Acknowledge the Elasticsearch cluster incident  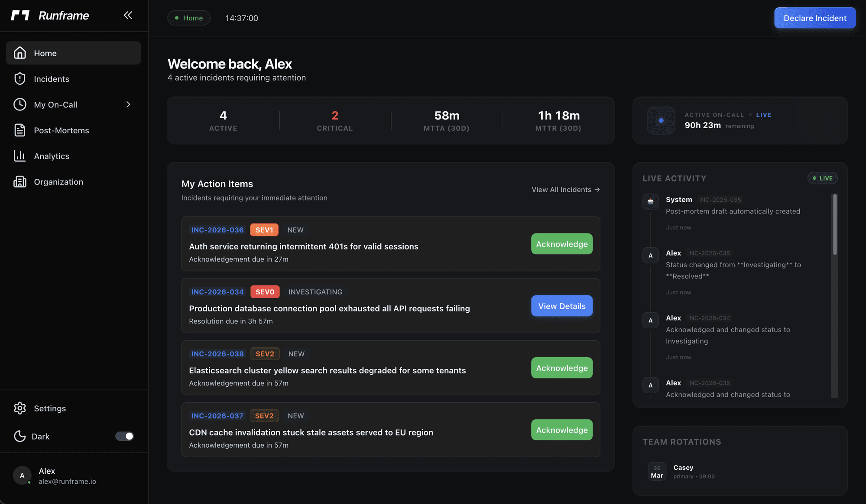[561, 368]
